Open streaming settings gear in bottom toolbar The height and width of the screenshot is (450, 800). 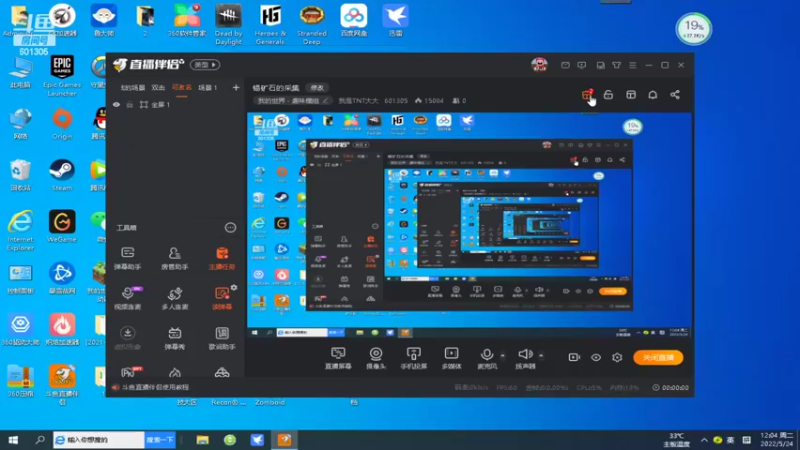[617, 357]
